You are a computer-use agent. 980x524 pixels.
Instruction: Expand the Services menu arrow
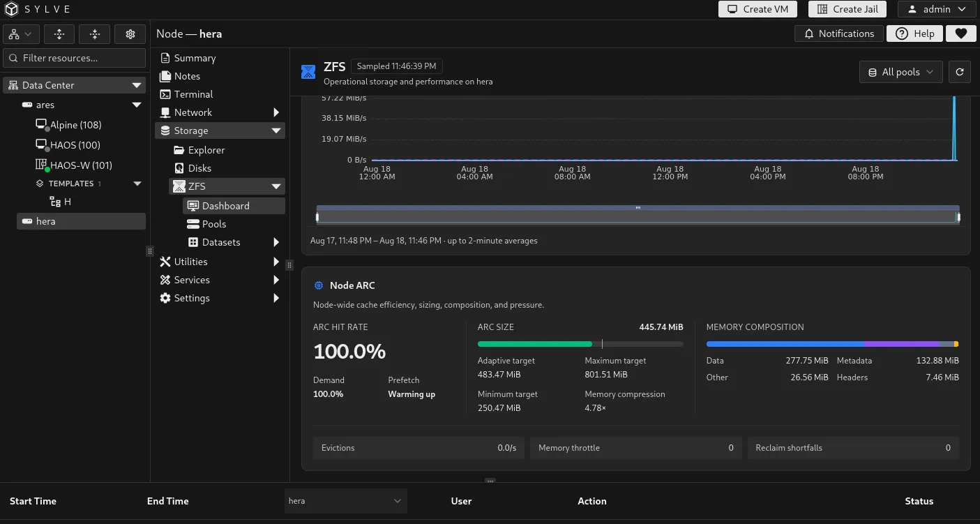point(276,280)
